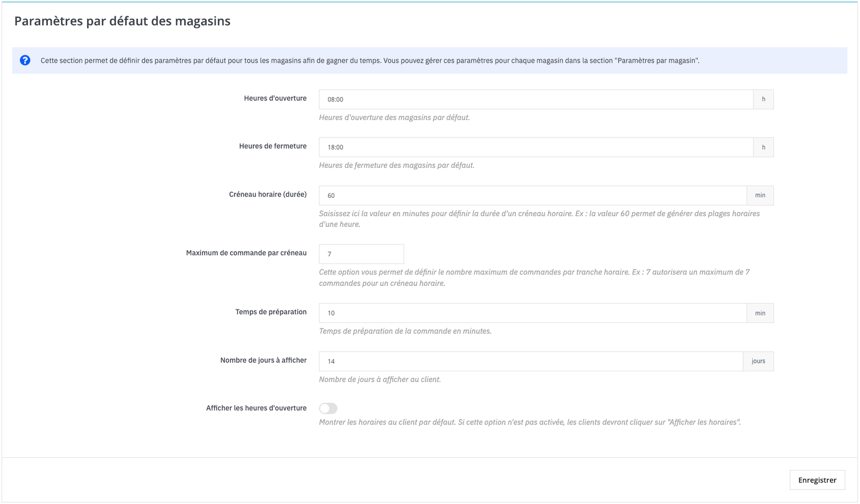Click the blue question mark info icon

[25, 60]
